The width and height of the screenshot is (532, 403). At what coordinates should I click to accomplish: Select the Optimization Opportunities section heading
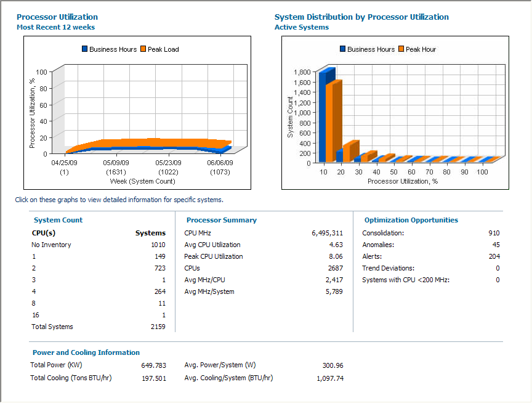point(411,220)
